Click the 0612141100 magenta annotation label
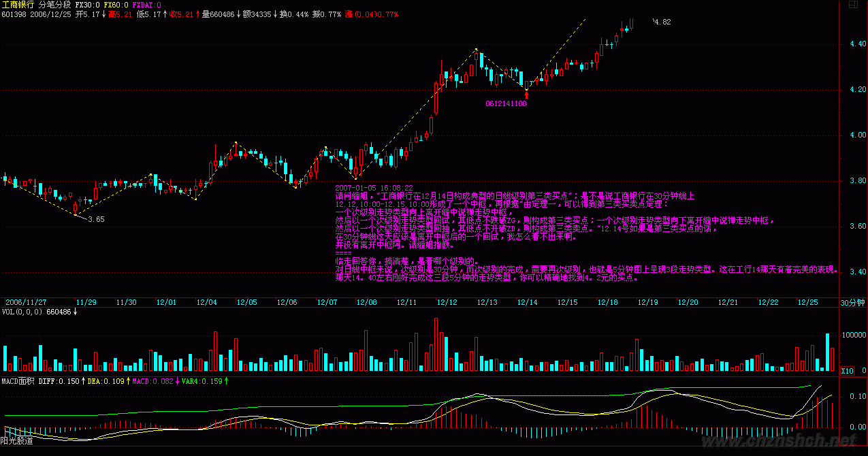This screenshot has height=456, width=868. tap(506, 104)
